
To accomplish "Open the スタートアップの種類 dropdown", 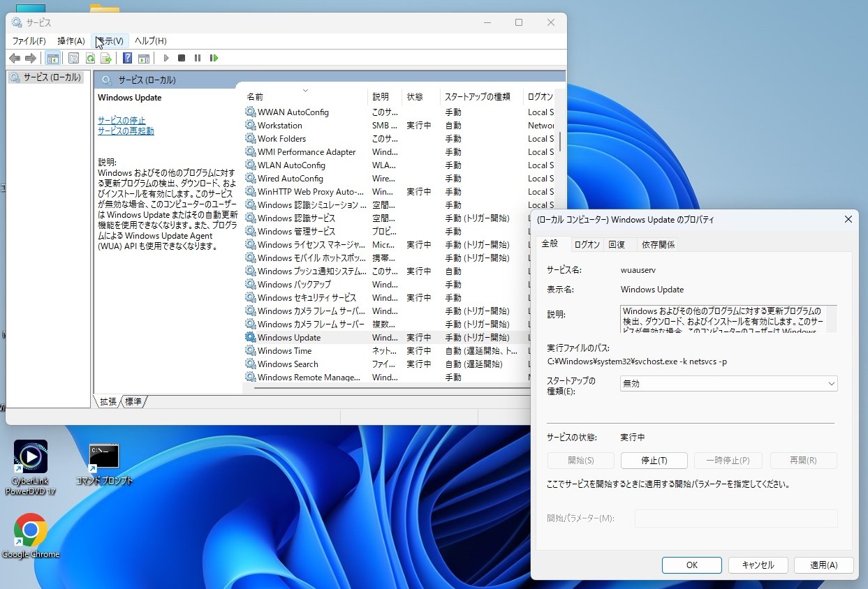I will click(728, 384).
